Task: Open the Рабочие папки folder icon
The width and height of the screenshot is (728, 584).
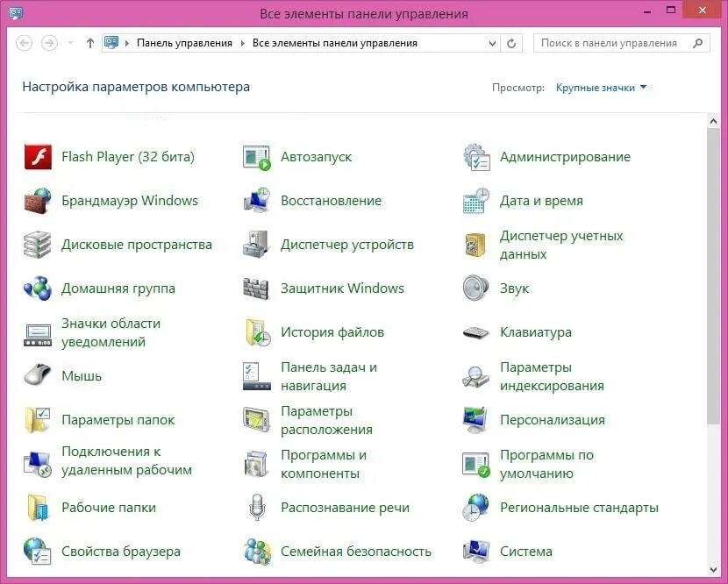Action: point(38,508)
